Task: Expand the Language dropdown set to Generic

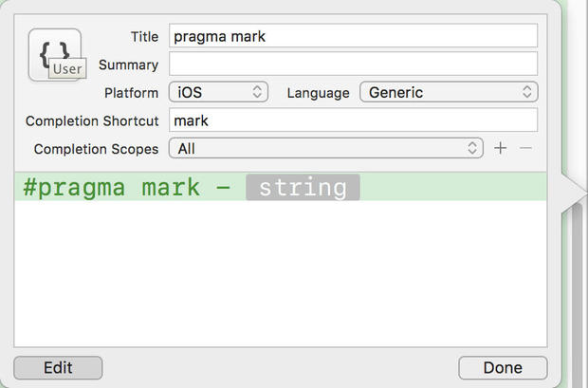Action: coord(449,92)
